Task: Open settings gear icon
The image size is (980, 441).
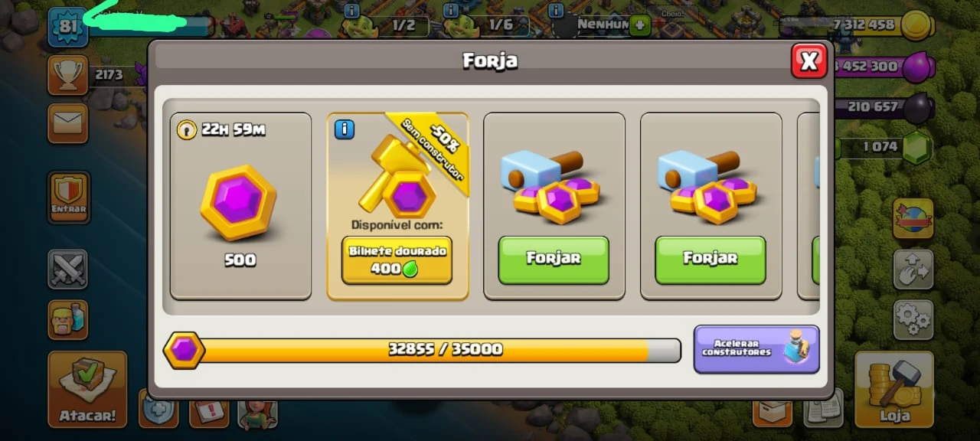Action: pyautogui.click(x=913, y=320)
